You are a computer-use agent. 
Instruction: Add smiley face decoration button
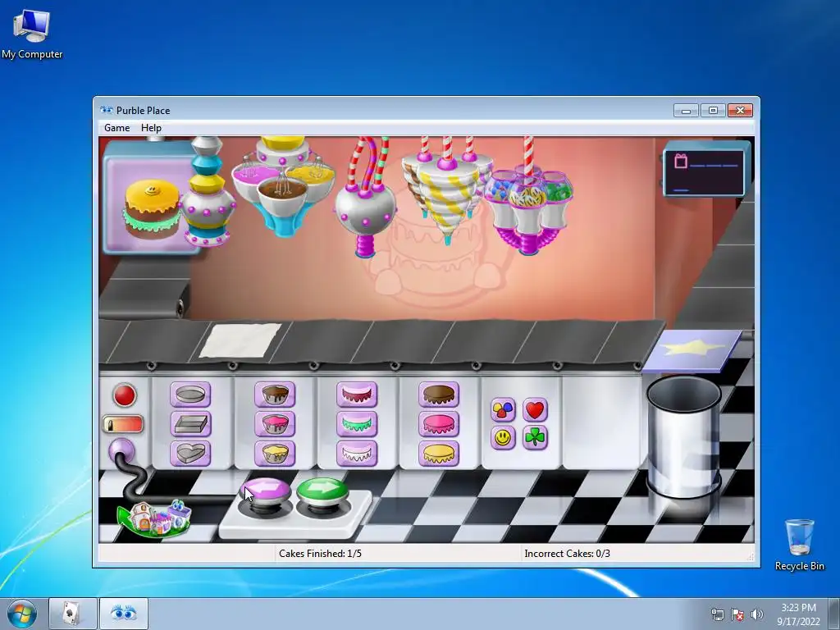[x=503, y=438]
